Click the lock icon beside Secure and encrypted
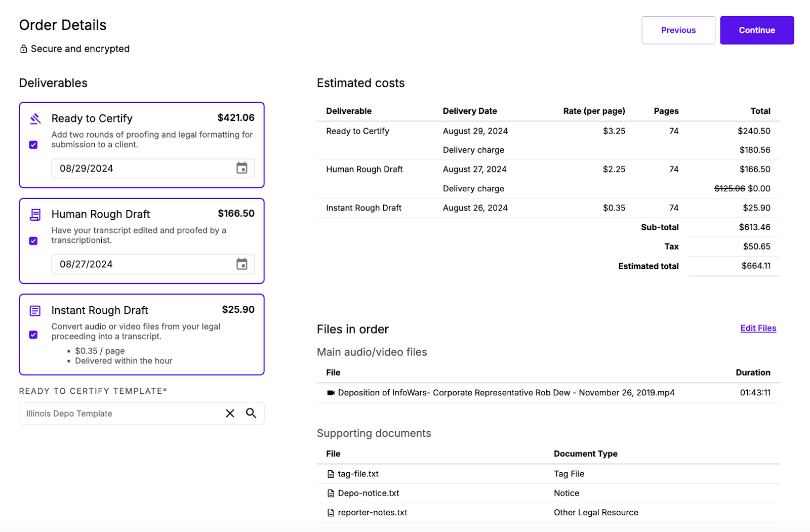Image resolution: width=810 pixels, height=532 pixels. pos(23,49)
